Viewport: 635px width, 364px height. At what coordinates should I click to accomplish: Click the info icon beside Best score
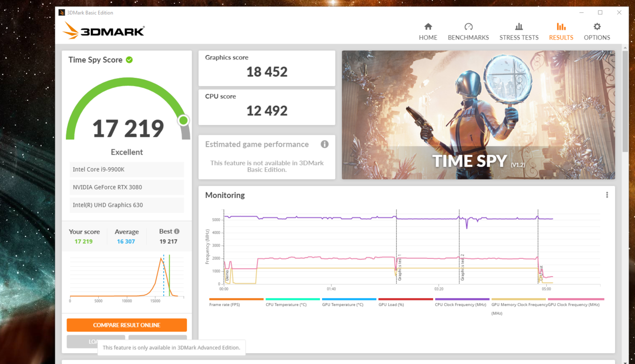point(177,231)
